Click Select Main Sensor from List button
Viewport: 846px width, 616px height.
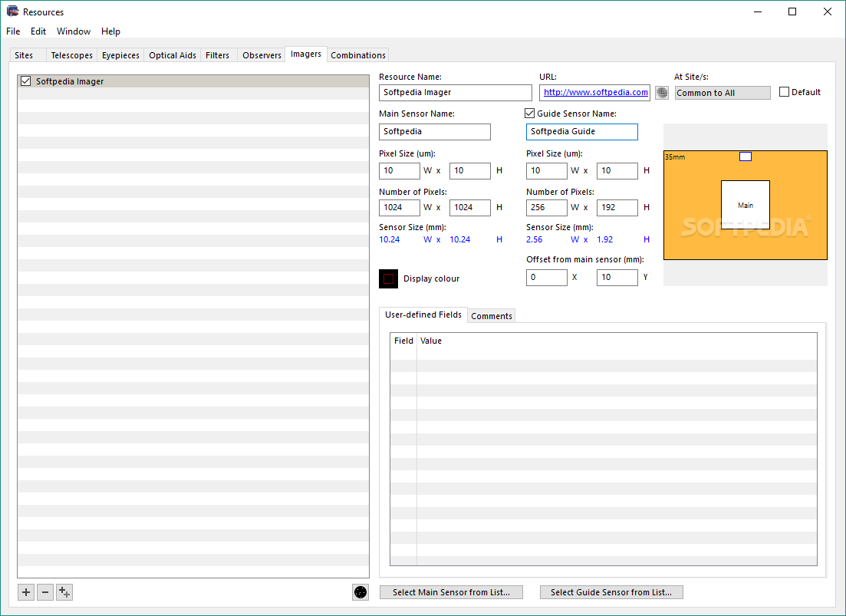(x=451, y=592)
